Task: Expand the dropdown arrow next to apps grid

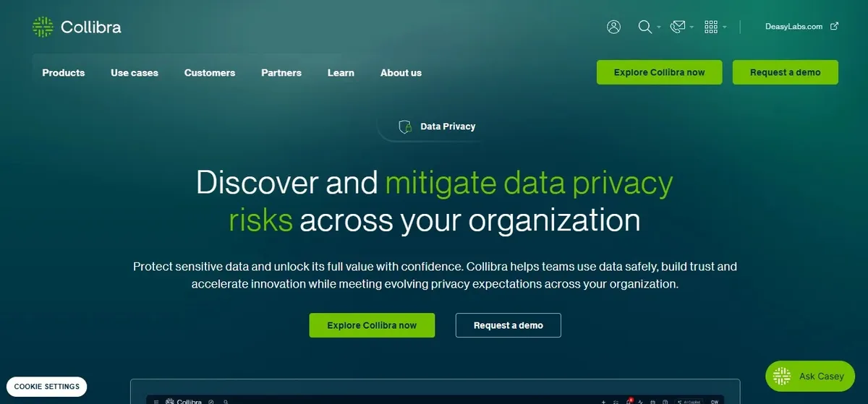Action: coord(725,27)
